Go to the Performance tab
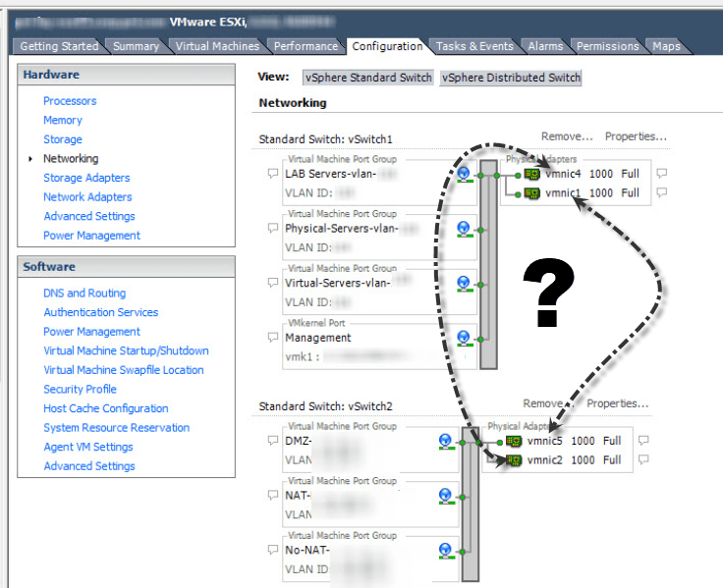 [x=306, y=46]
